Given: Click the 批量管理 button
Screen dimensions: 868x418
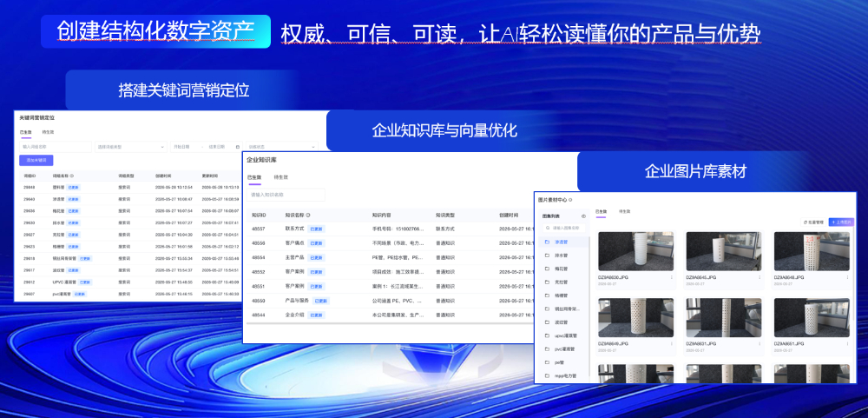Looking at the screenshot, I should coord(813,222).
